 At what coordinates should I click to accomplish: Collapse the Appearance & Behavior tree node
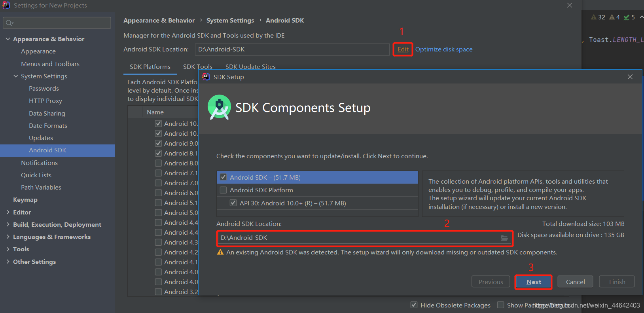coord(8,39)
